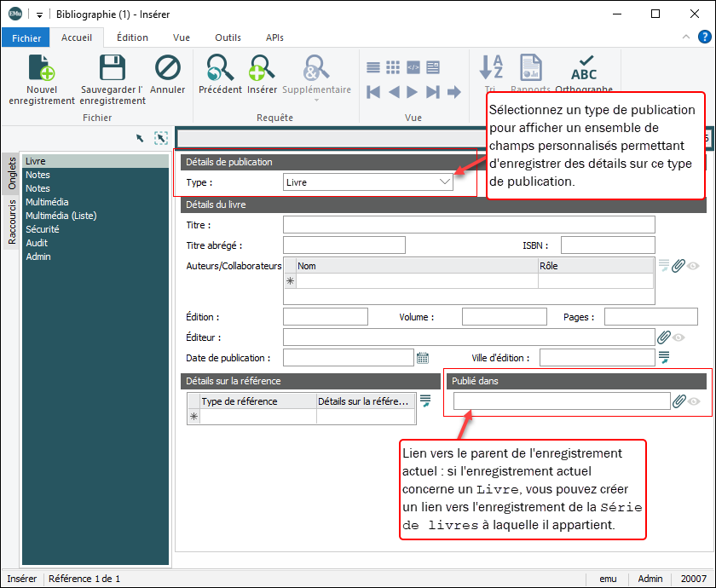Select Multimédia tab in the Onglets list
Viewport: 716px width, 588px height.
47,202
